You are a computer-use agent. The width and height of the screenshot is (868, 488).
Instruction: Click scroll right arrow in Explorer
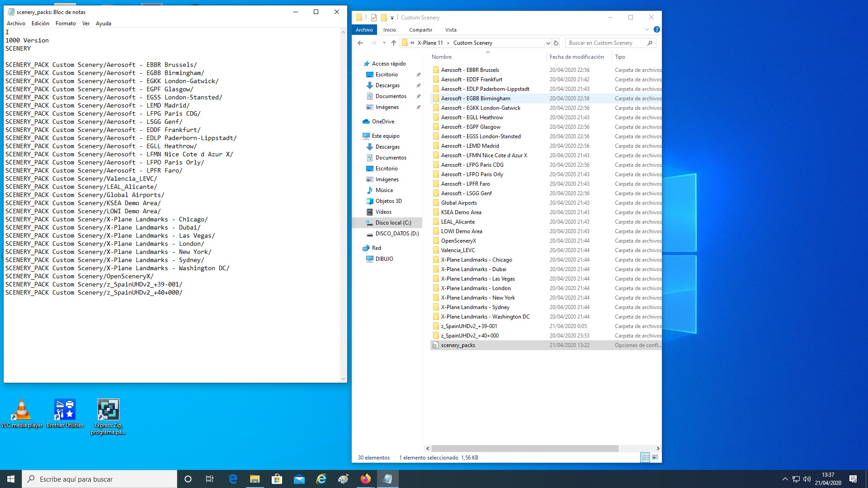coord(658,448)
